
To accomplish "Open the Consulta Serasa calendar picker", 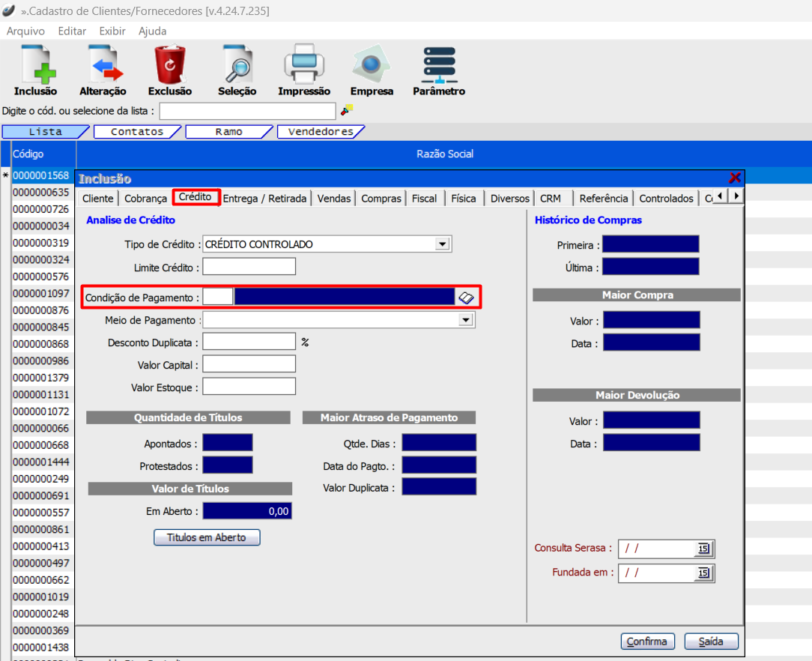I will pos(703,549).
